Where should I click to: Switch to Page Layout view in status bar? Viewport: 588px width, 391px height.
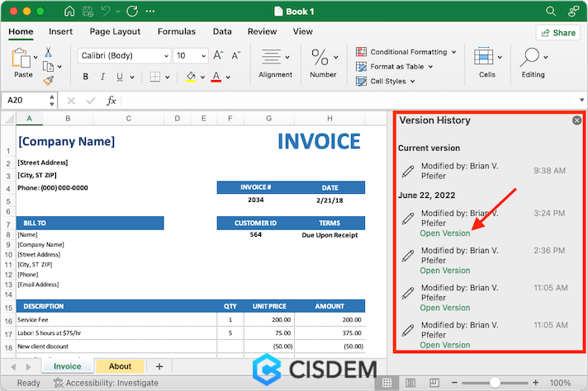coord(410,383)
